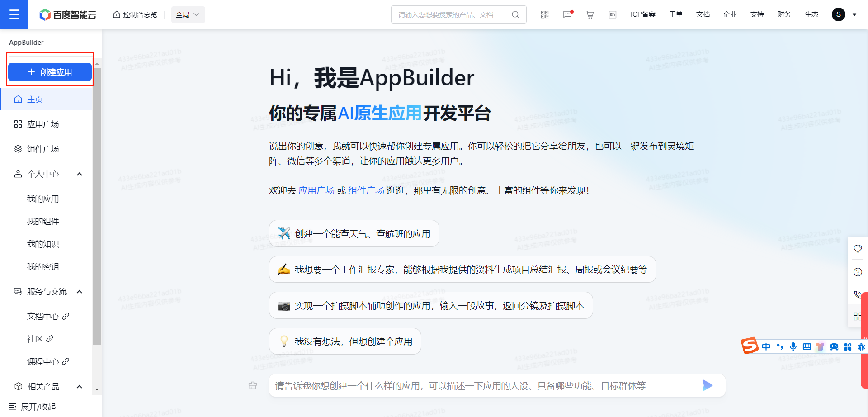Click the Sogou game controller icon
Viewport: 868px width, 417px height.
click(x=834, y=346)
